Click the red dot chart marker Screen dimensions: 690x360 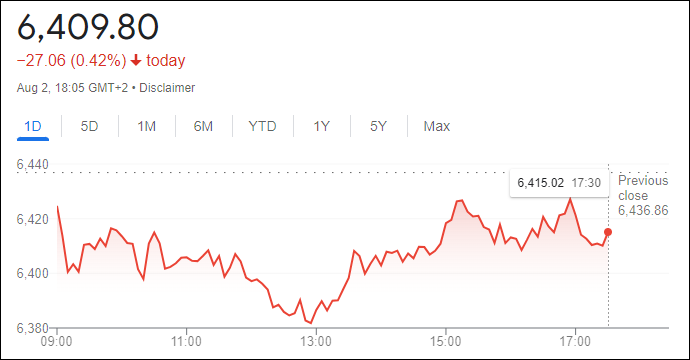(x=608, y=232)
